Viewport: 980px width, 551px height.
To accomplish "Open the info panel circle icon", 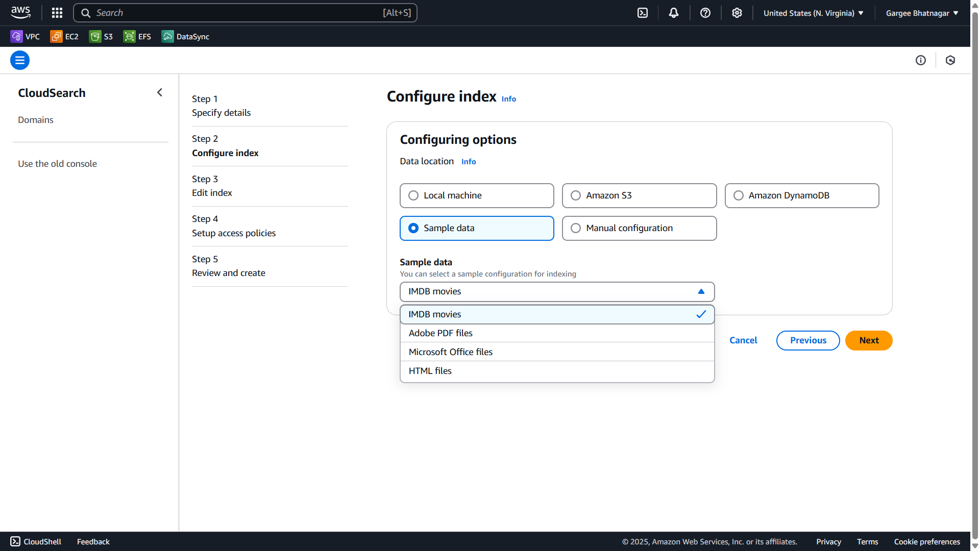I will (921, 60).
